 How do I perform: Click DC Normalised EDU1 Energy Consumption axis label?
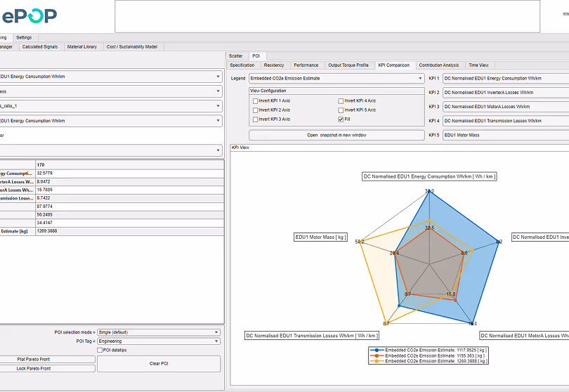(429, 176)
